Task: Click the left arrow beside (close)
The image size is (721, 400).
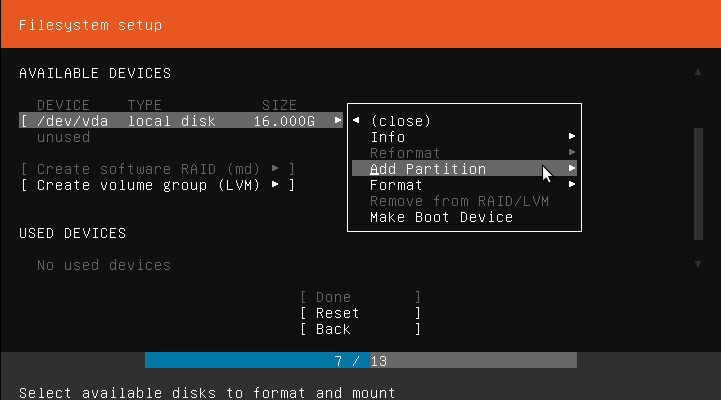Action: pyautogui.click(x=357, y=121)
